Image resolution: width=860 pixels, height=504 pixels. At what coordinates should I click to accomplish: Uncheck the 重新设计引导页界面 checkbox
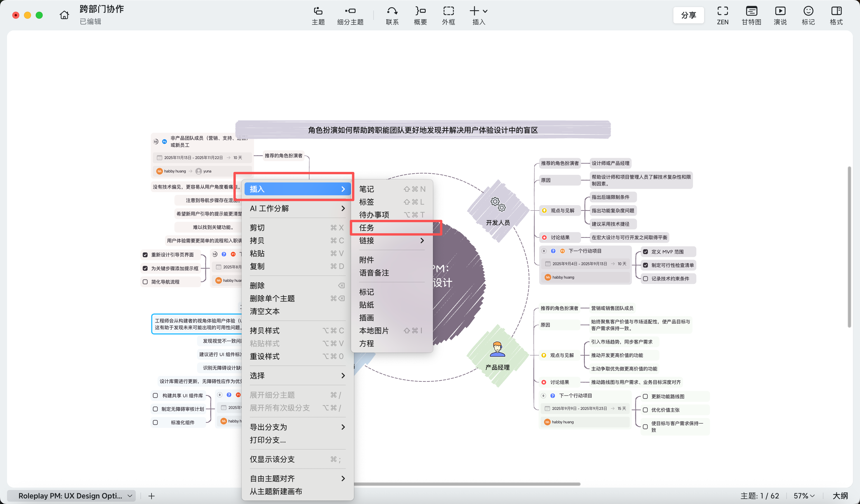pos(145,255)
